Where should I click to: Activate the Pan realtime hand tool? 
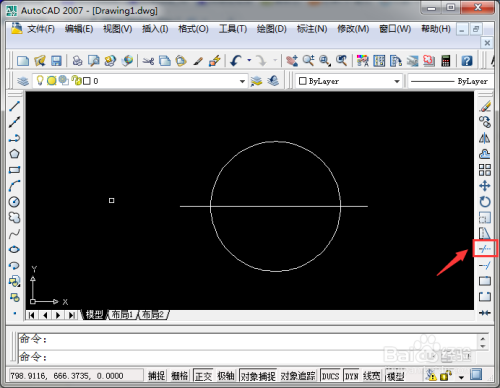[292, 61]
